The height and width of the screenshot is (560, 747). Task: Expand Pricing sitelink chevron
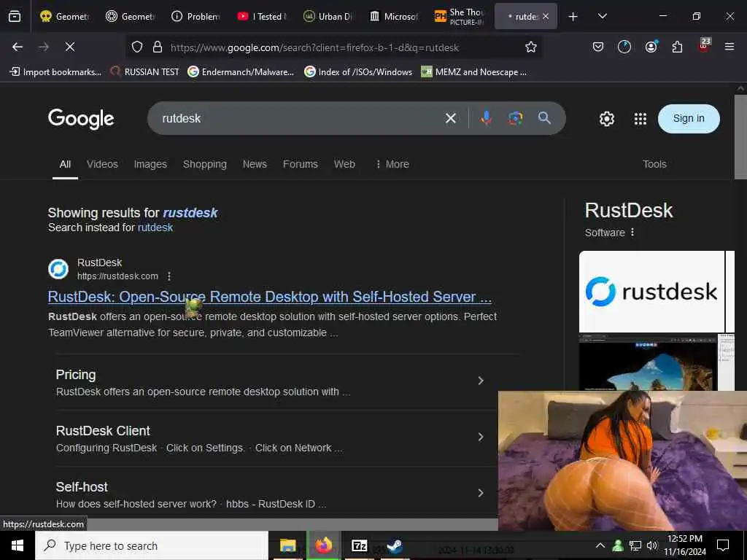pyautogui.click(x=481, y=381)
